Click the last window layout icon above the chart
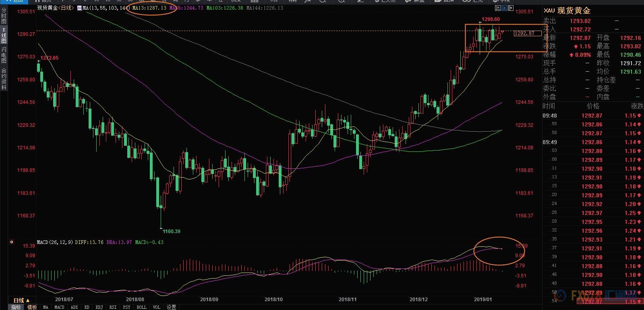 click(x=511, y=8)
